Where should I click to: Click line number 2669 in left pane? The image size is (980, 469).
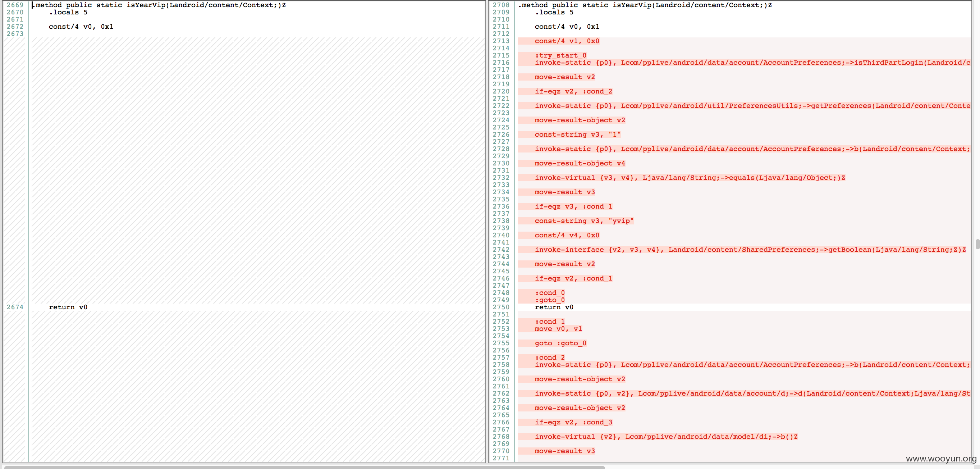click(15, 5)
